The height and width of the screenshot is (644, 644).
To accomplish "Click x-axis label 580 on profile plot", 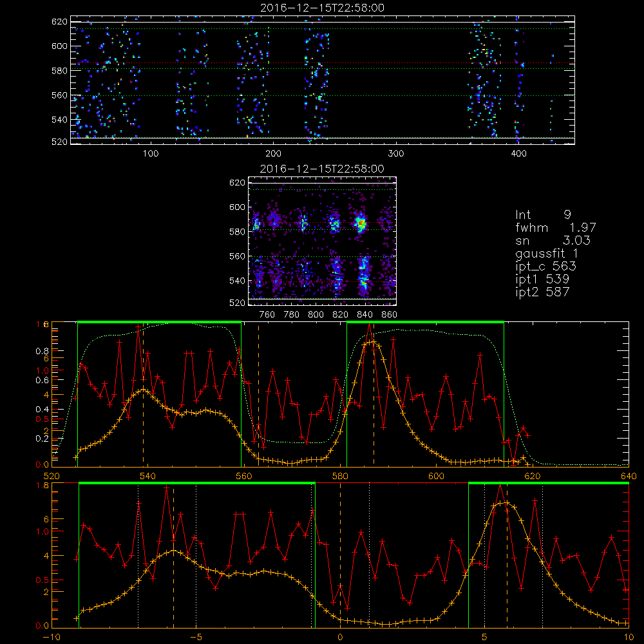I will point(340,477).
